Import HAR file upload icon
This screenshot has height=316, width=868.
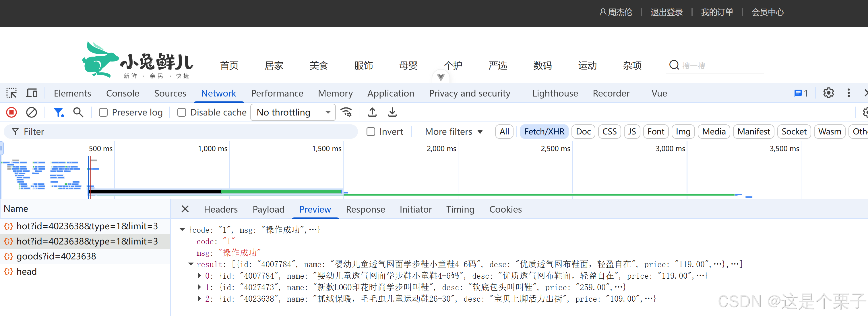pos(372,112)
